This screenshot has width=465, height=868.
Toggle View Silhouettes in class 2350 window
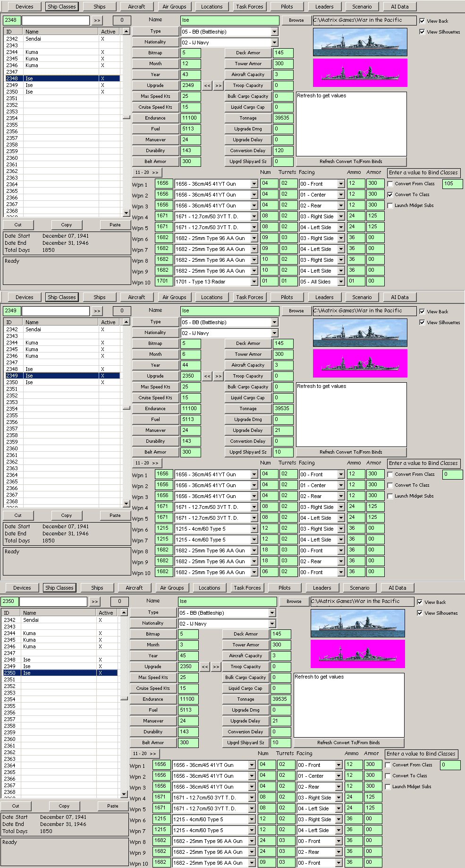tap(420, 613)
